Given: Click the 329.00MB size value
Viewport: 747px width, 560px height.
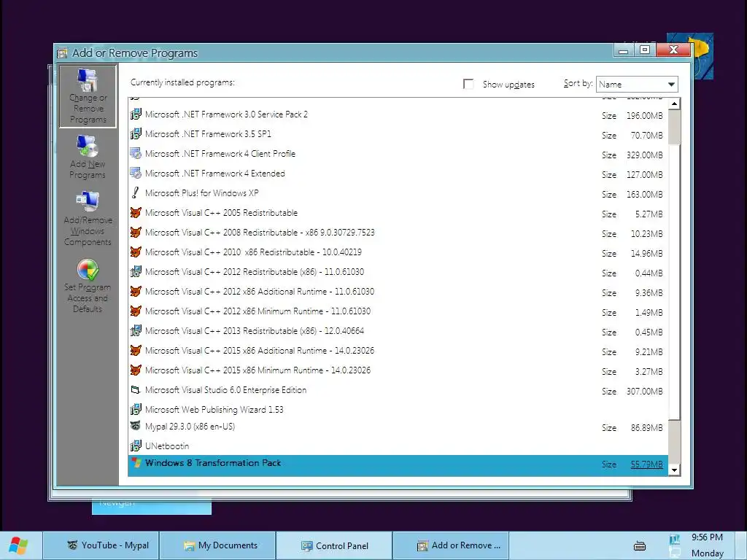Looking at the screenshot, I should pos(645,155).
